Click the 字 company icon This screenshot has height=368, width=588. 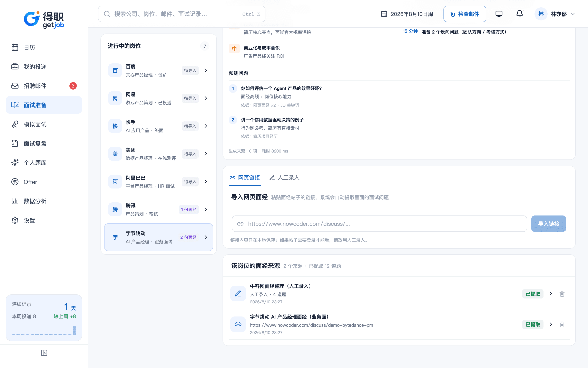[x=115, y=237]
